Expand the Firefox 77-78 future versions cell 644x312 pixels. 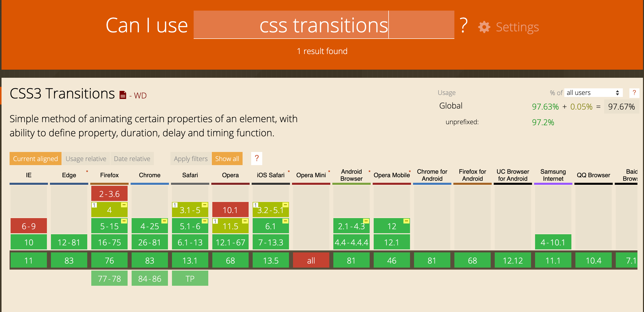(109, 278)
